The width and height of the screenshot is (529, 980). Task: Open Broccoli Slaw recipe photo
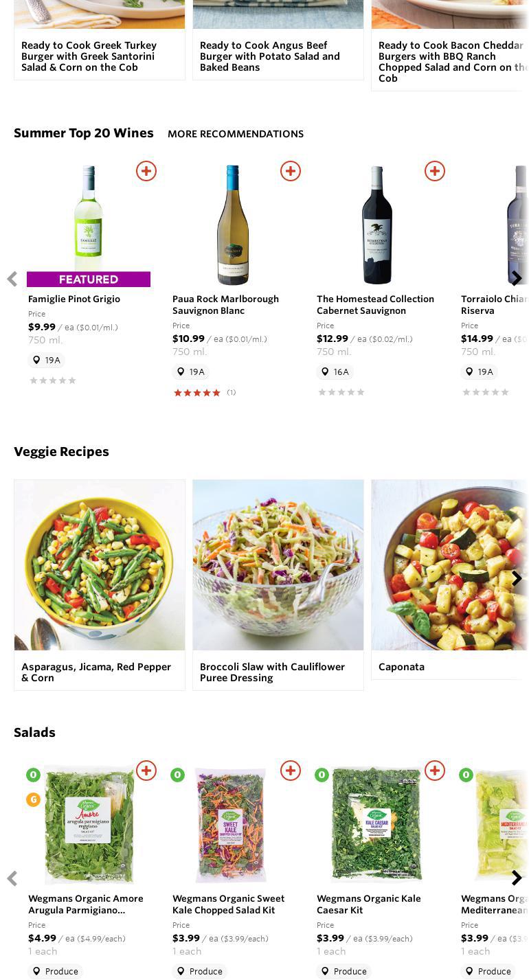point(278,565)
